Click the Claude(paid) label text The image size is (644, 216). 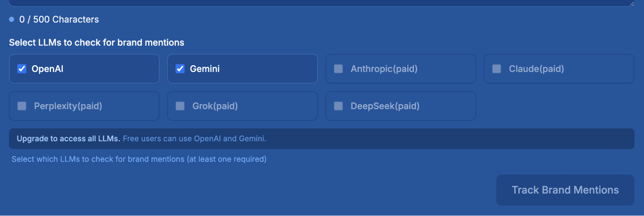536,69
